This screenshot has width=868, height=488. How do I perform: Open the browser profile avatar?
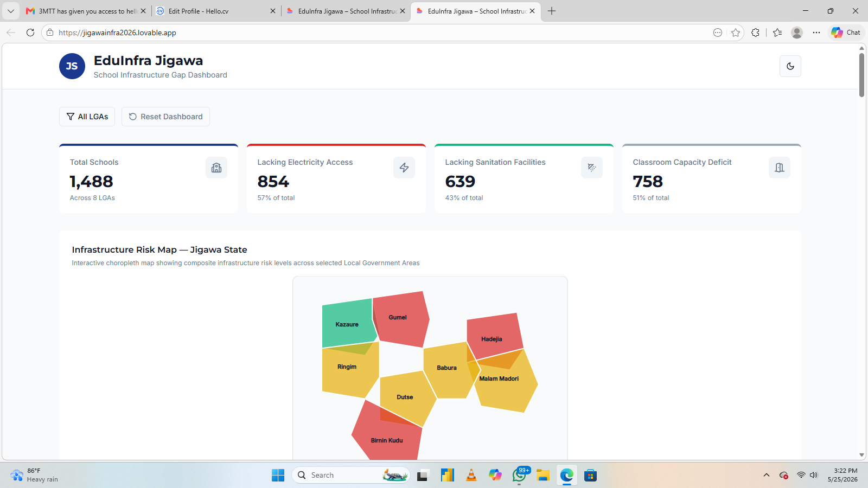(x=797, y=33)
